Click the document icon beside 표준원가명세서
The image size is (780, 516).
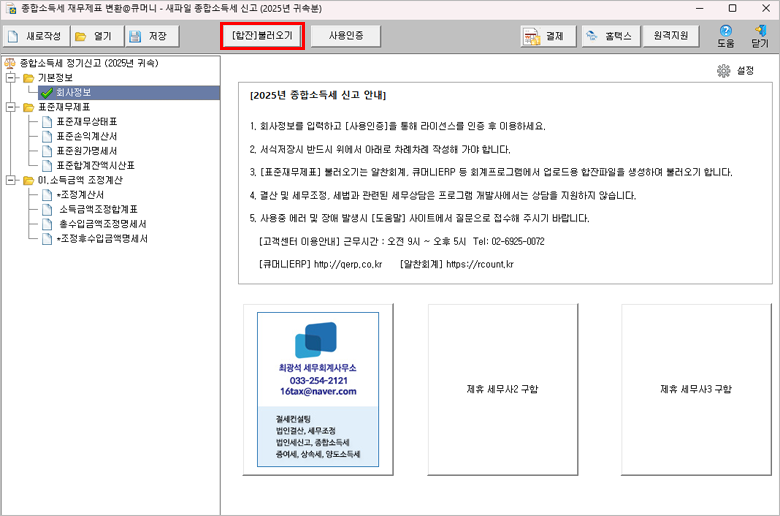coord(47,151)
